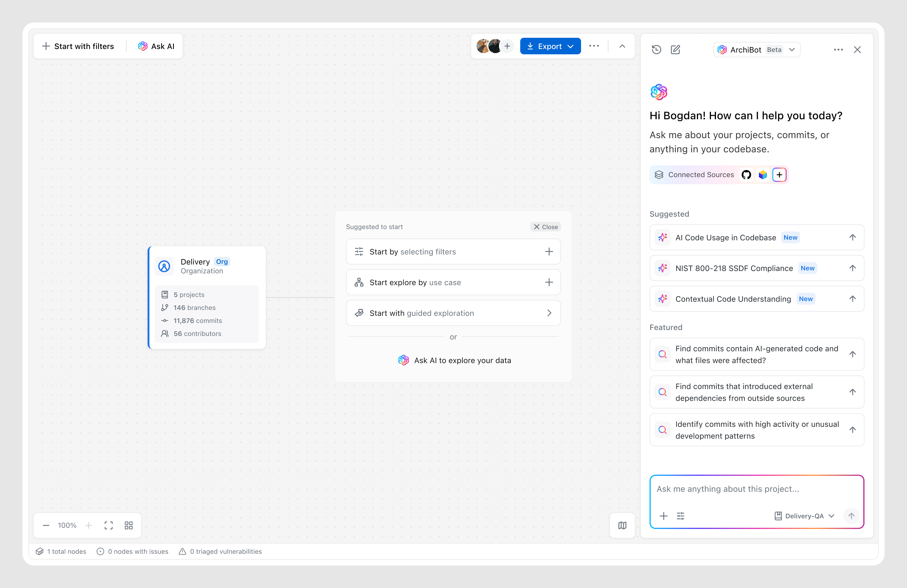Open chat history clock icon
907x588 pixels.
tap(656, 50)
